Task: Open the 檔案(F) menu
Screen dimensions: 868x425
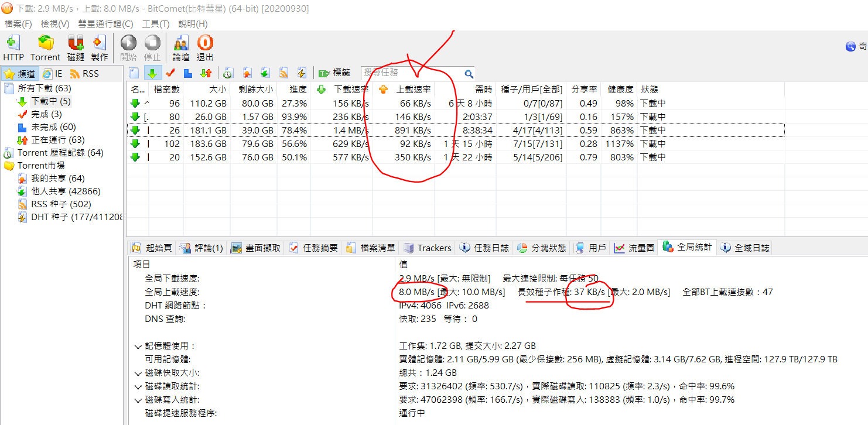Action: 18,24
